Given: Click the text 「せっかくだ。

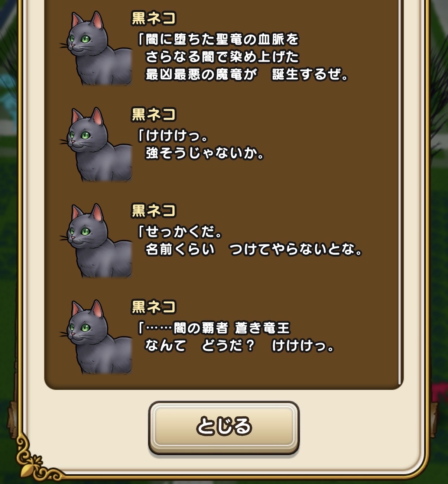Looking at the screenshot, I should click(x=179, y=232).
